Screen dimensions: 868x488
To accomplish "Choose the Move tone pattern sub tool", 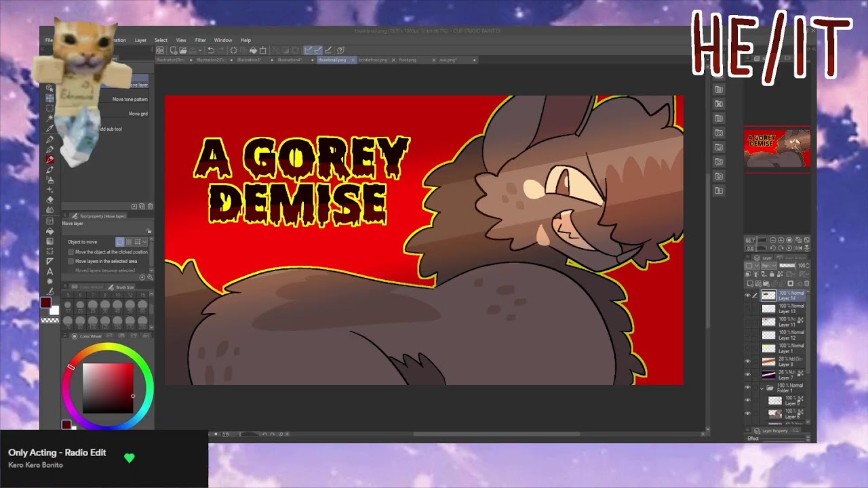I will pyautogui.click(x=130, y=99).
